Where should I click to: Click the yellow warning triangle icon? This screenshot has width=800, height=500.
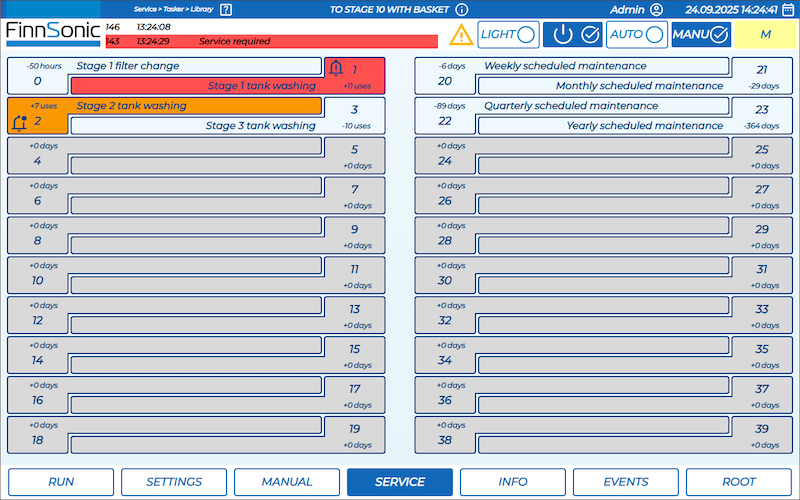[x=460, y=35]
